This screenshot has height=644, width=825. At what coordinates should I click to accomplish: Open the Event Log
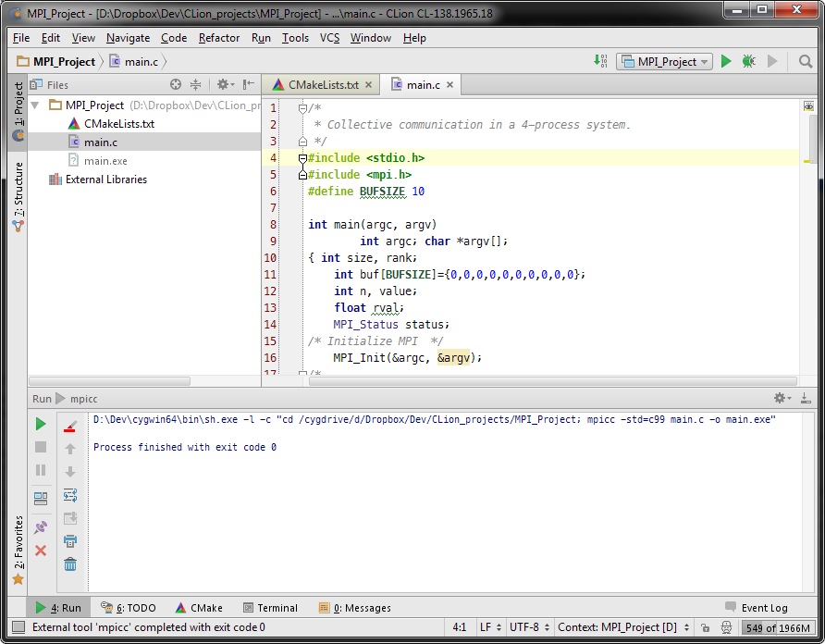click(756, 608)
